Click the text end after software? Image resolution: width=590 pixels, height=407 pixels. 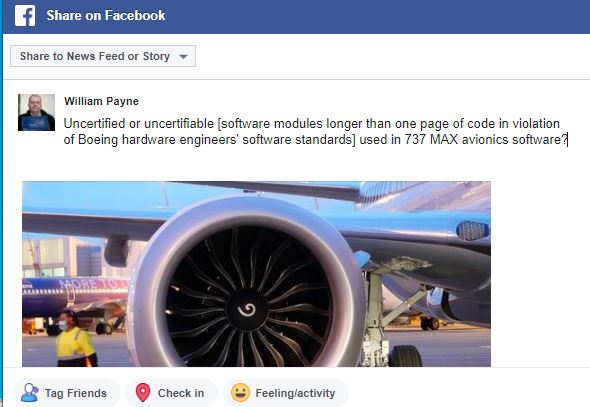point(567,140)
